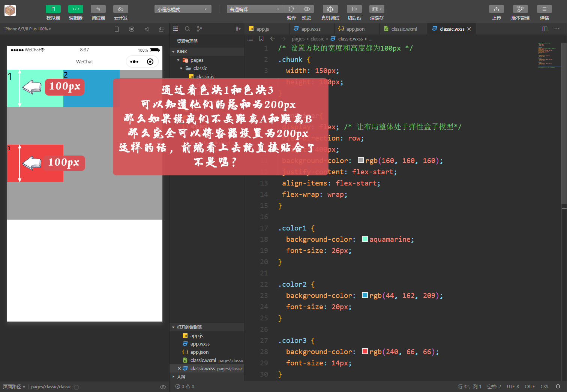Toggle the 模拟器 simulator panel
This screenshot has height=392, width=567.
53,12
